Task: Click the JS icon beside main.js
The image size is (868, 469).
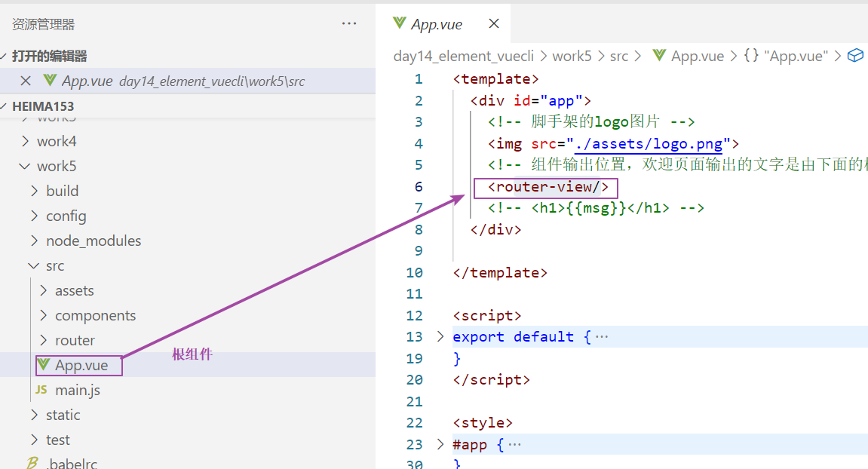Action: (41, 390)
